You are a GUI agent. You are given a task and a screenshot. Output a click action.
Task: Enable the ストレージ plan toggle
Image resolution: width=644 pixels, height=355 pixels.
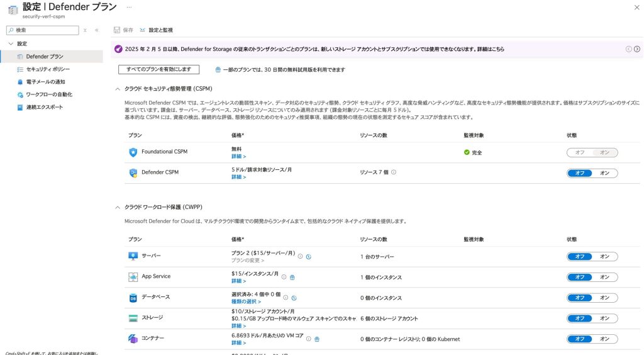click(604, 318)
